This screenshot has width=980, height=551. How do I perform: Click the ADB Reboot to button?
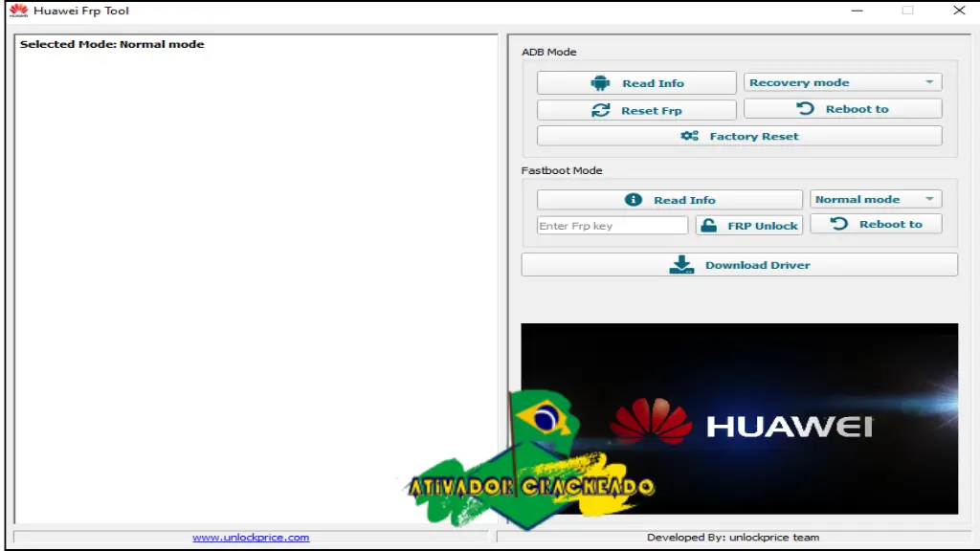click(x=842, y=109)
